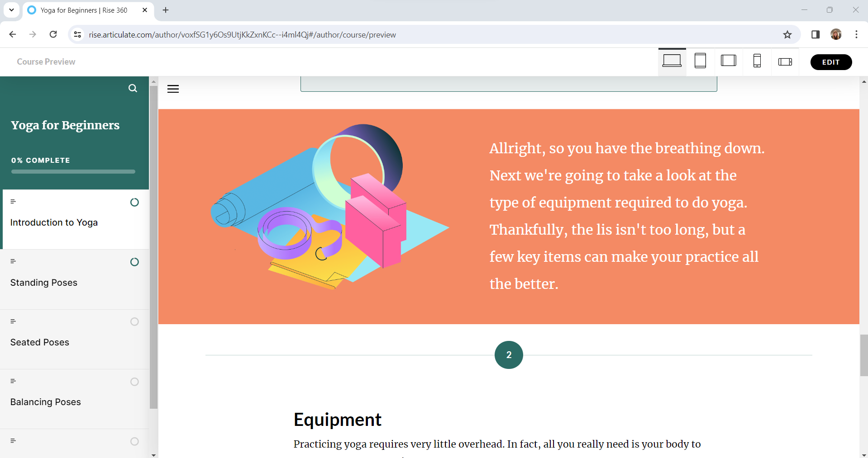Click the lesson icon above Balancing Poses

coord(13,381)
